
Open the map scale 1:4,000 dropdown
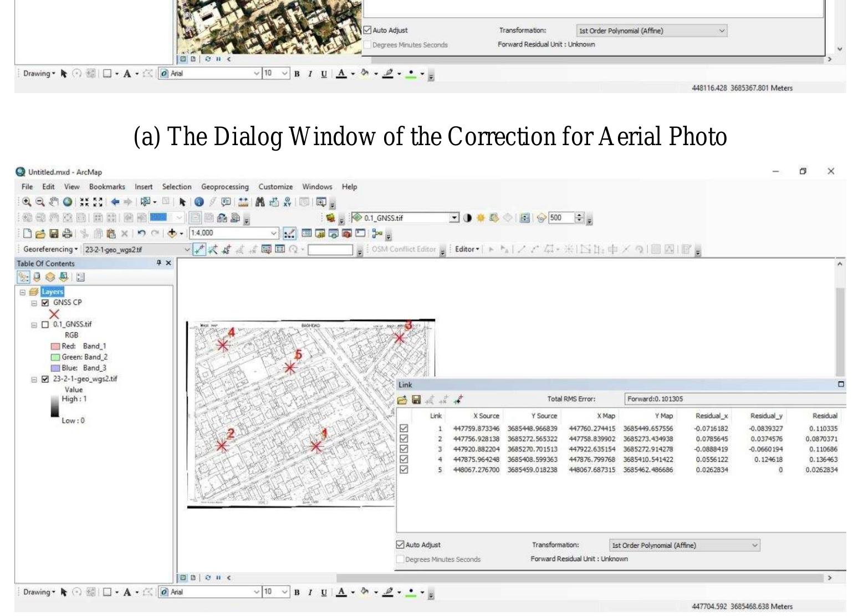(273, 234)
